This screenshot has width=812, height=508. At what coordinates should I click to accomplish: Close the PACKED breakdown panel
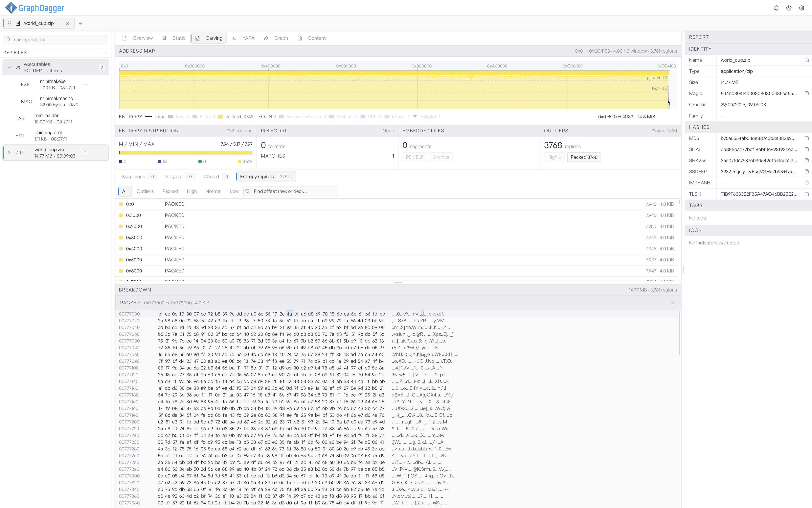(x=672, y=303)
